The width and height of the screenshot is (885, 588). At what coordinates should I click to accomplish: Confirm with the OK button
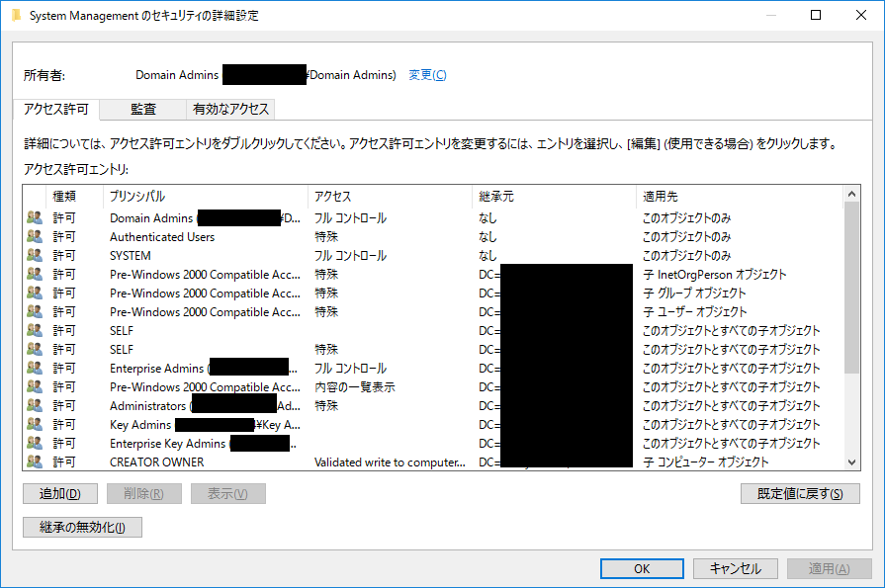click(x=642, y=568)
